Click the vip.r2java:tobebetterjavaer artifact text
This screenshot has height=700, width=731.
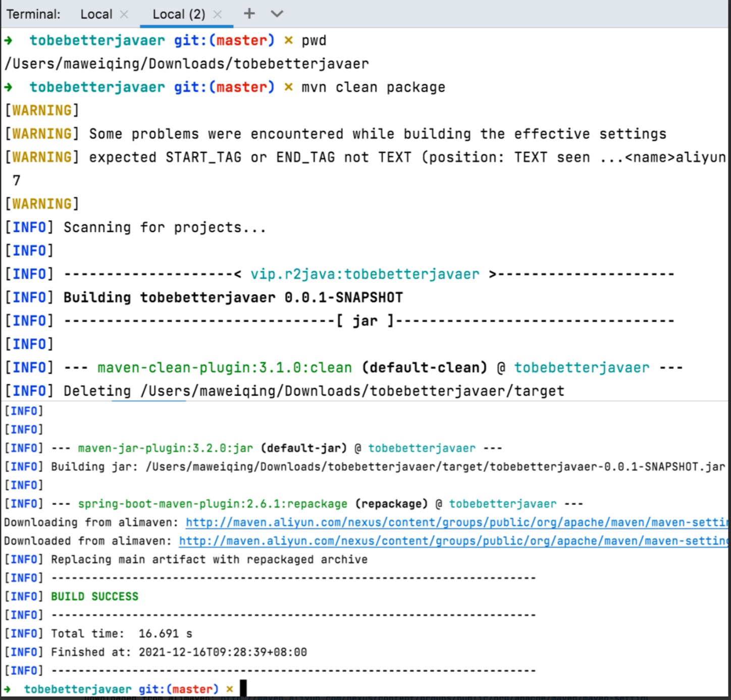point(364,274)
